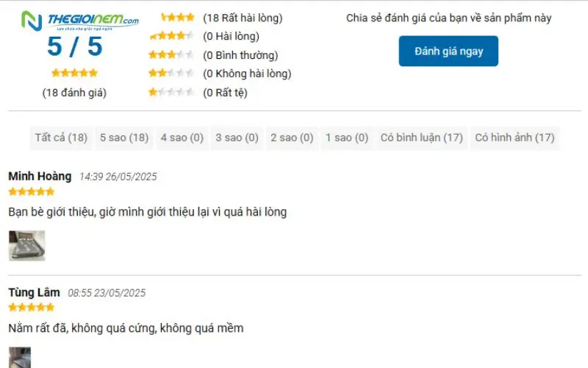588x368 pixels.
Task: Click the Thegioinem.com logo
Action: (79, 21)
